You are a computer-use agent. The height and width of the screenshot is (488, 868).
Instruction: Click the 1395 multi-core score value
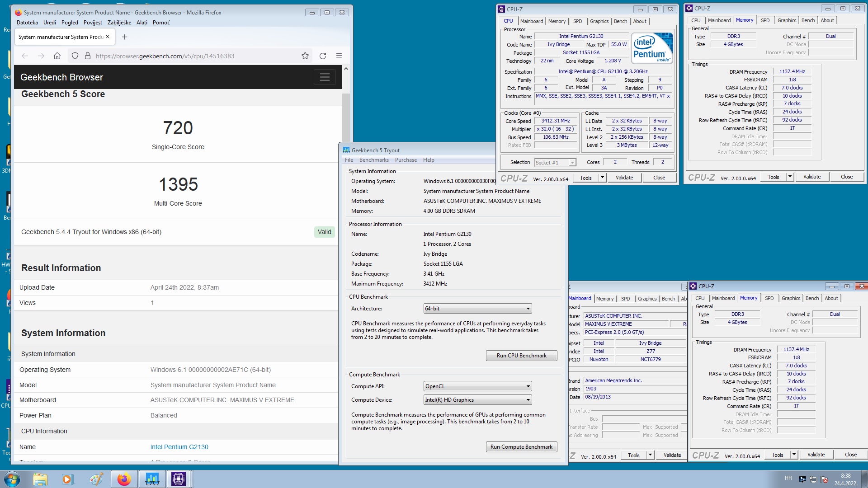(x=178, y=184)
